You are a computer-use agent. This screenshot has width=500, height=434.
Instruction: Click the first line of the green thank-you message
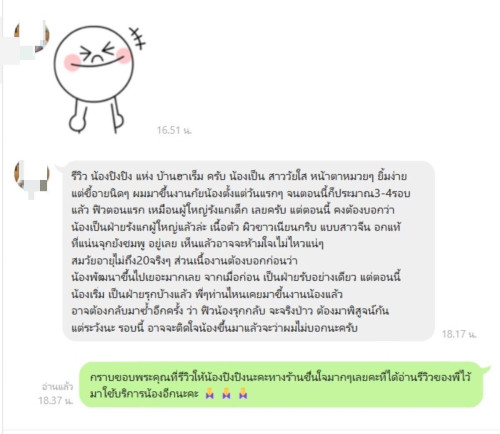click(280, 378)
